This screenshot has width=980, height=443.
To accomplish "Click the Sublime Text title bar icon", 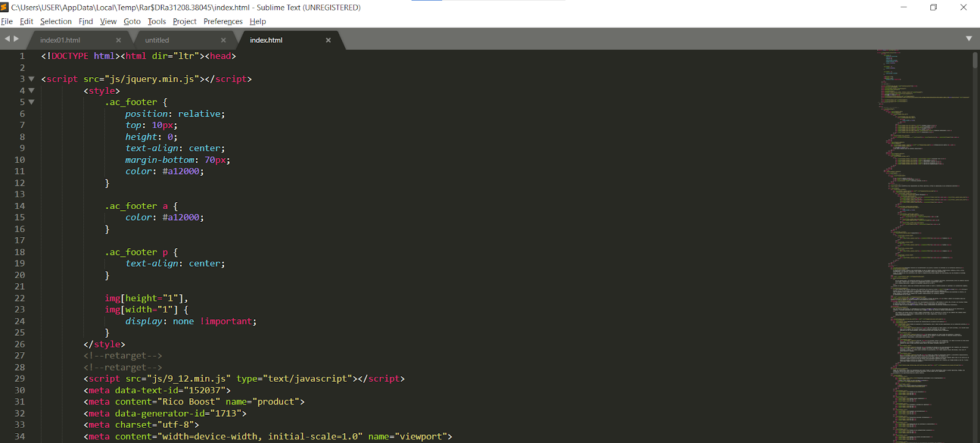I will 5,7.
